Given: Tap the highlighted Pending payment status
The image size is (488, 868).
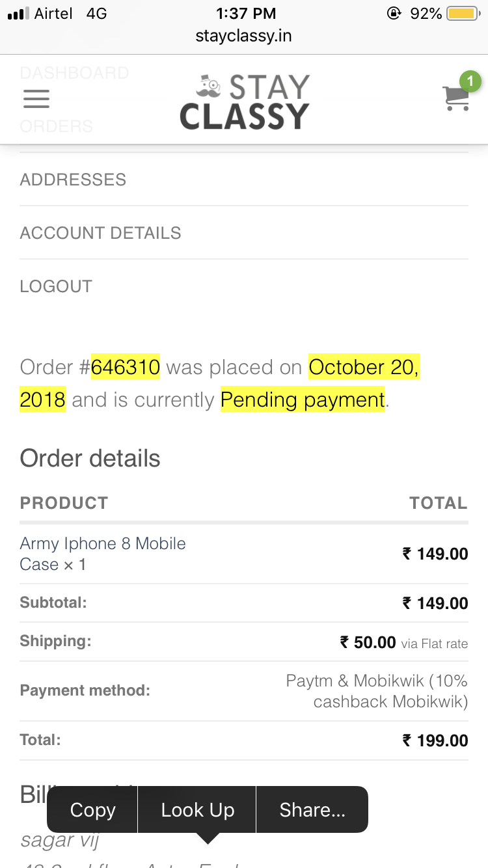Looking at the screenshot, I should (303, 400).
